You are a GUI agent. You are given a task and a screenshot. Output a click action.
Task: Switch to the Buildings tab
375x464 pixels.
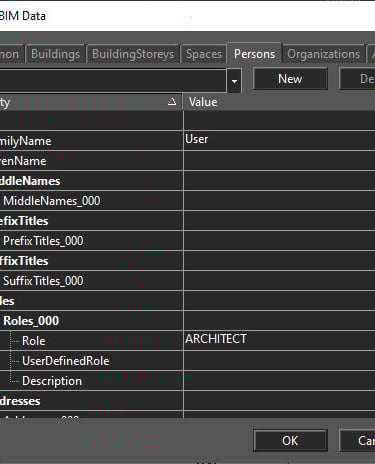[55, 54]
